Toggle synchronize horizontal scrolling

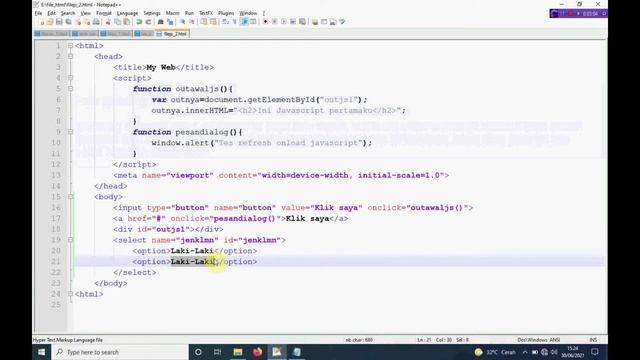[213, 22]
